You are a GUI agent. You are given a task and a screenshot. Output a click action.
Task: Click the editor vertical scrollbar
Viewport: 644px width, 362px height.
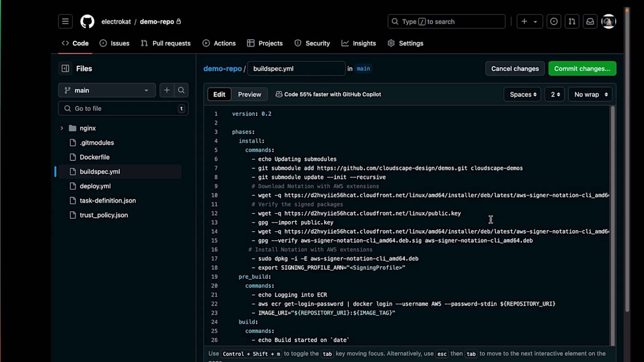[x=613, y=225]
